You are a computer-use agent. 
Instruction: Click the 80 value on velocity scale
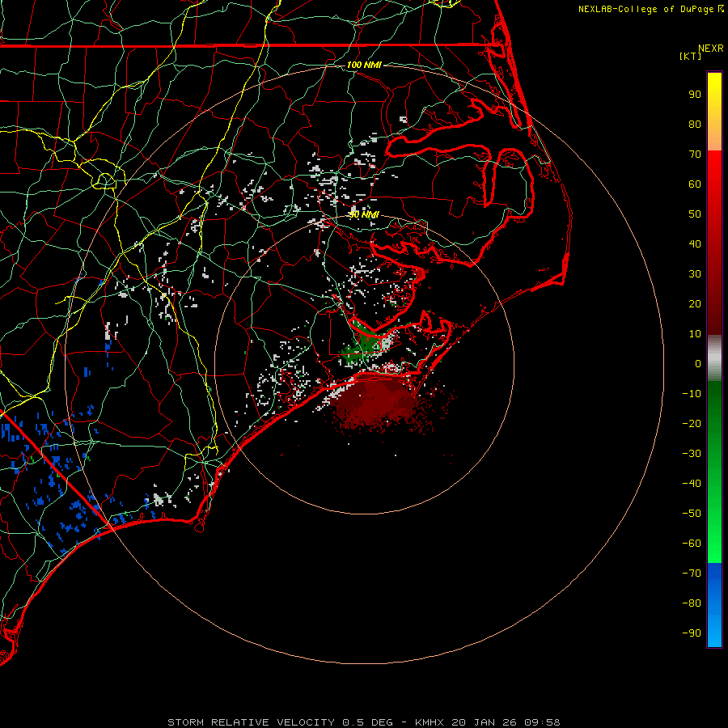tap(695, 124)
